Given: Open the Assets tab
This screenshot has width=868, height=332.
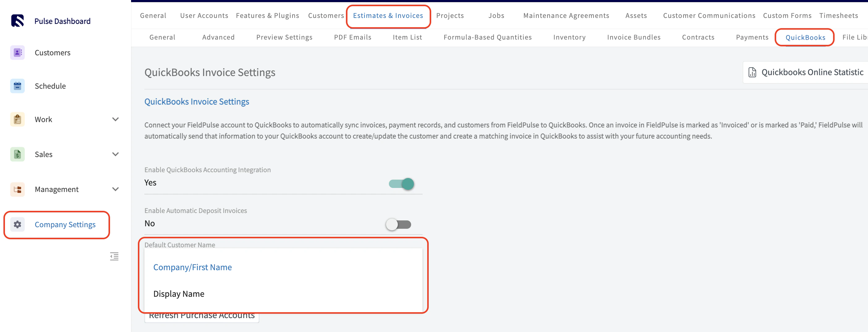Looking at the screenshot, I should [x=636, y=15].
